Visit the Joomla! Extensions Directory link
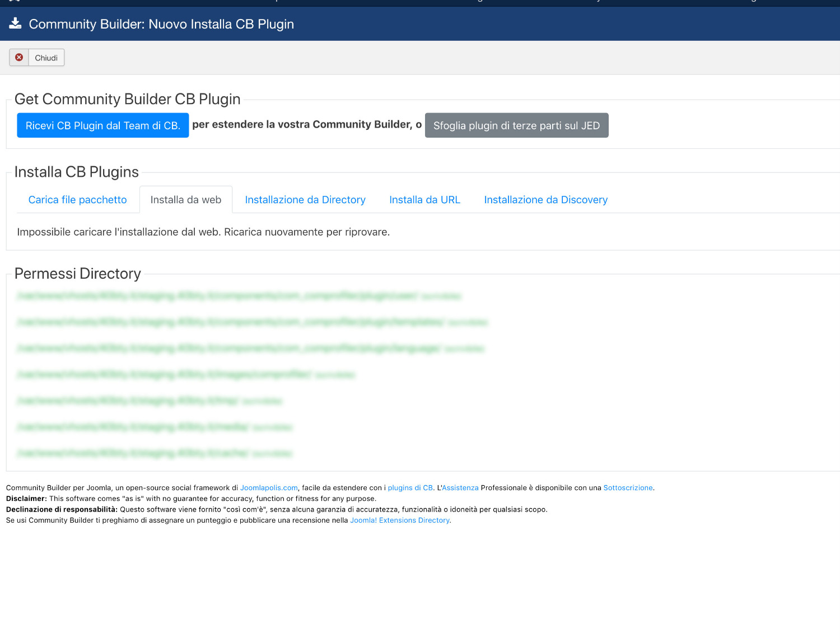840x643 pixels. [x=400, y=520]
